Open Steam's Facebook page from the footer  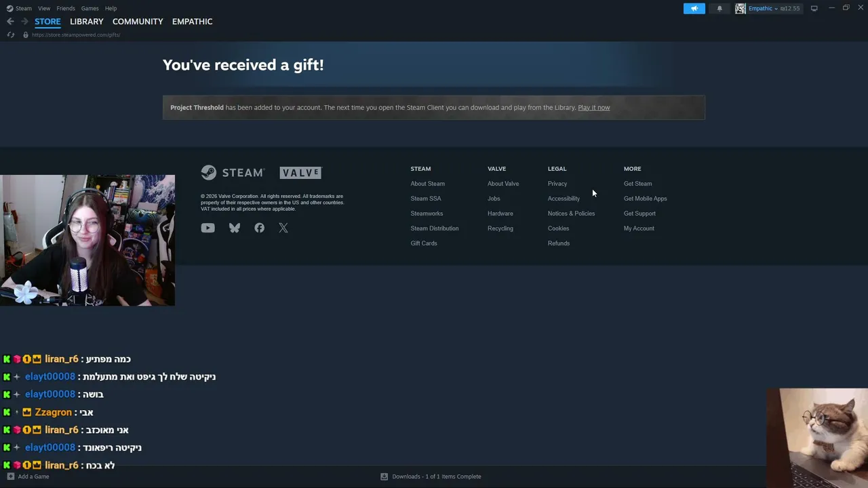259,228
